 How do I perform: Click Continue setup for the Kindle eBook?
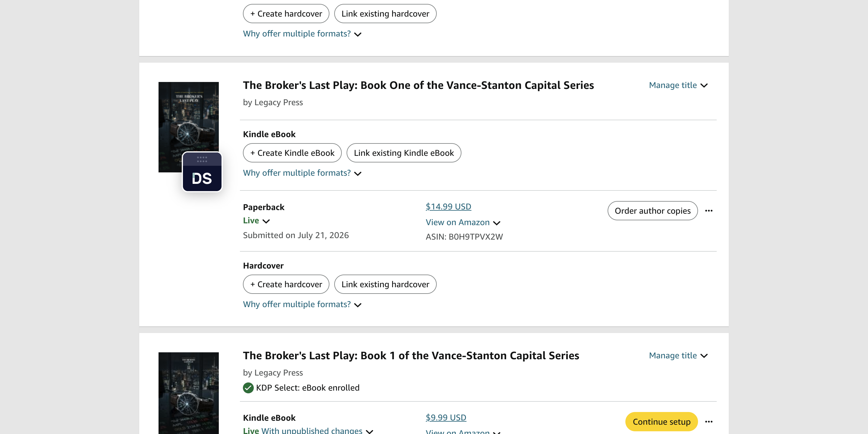pos(661,422)
